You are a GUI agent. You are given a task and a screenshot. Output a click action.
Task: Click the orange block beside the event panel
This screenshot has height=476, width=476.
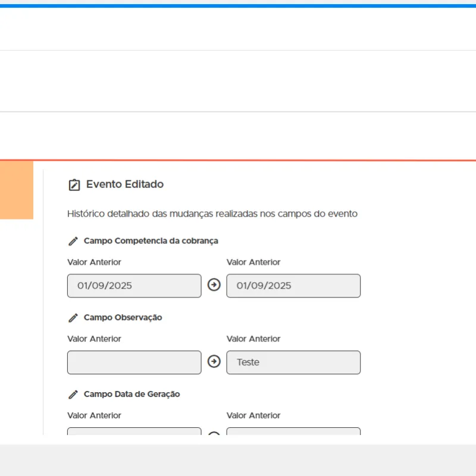[x=16, y=190]
